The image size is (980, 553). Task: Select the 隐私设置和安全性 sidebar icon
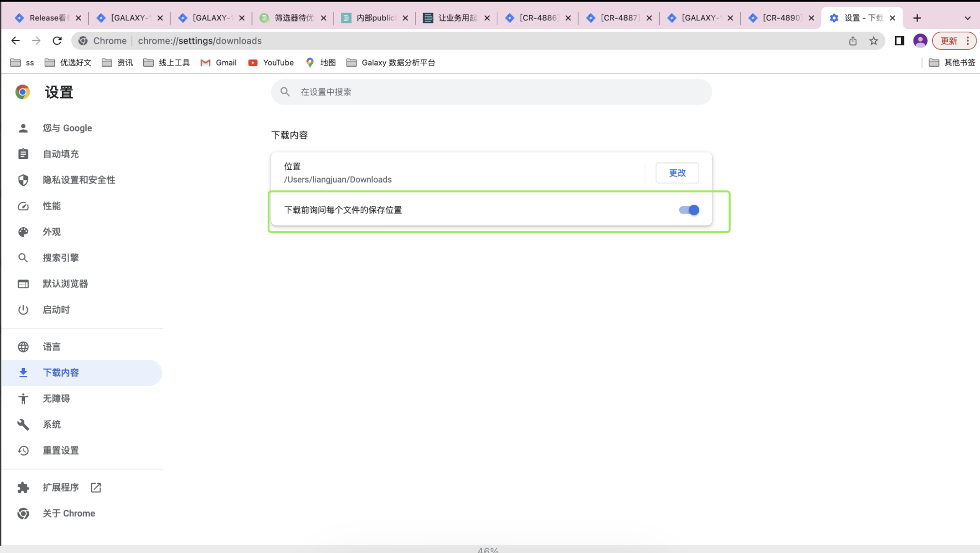click(23, 180)
